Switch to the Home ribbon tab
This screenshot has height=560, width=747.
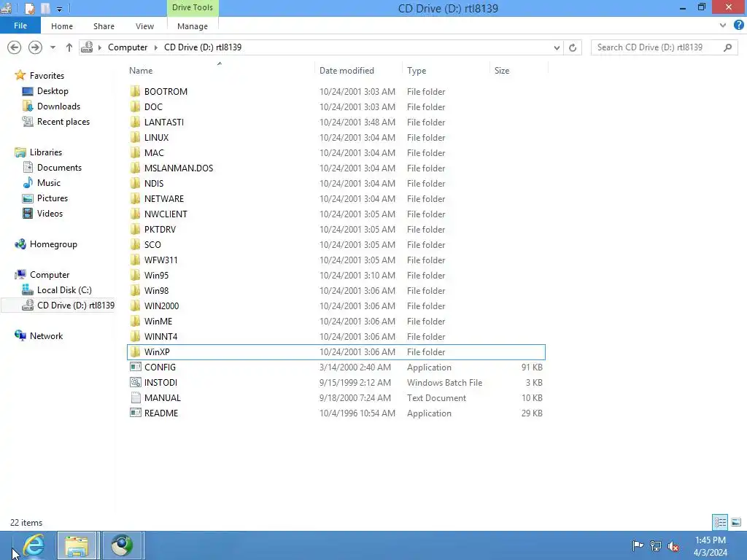62,26
